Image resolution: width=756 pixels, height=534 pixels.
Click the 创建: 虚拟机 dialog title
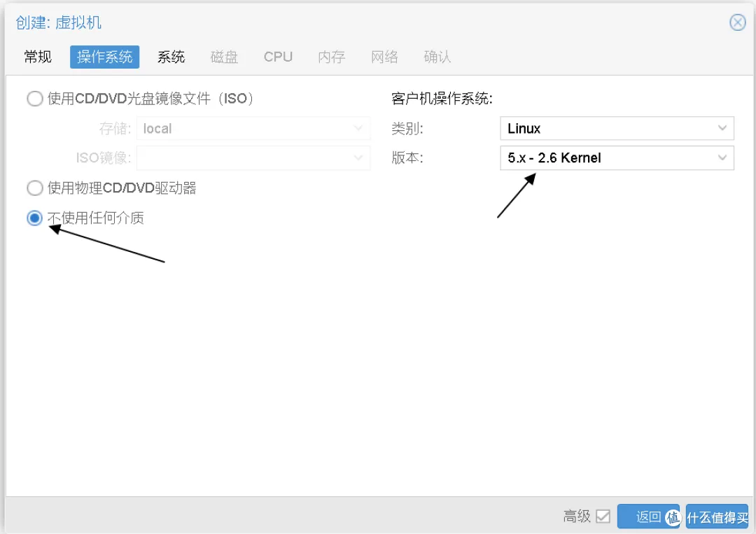[59, 22]
